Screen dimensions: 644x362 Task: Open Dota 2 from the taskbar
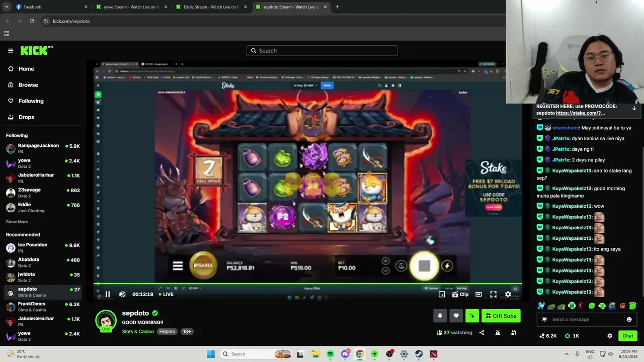[x=433, y=354]
